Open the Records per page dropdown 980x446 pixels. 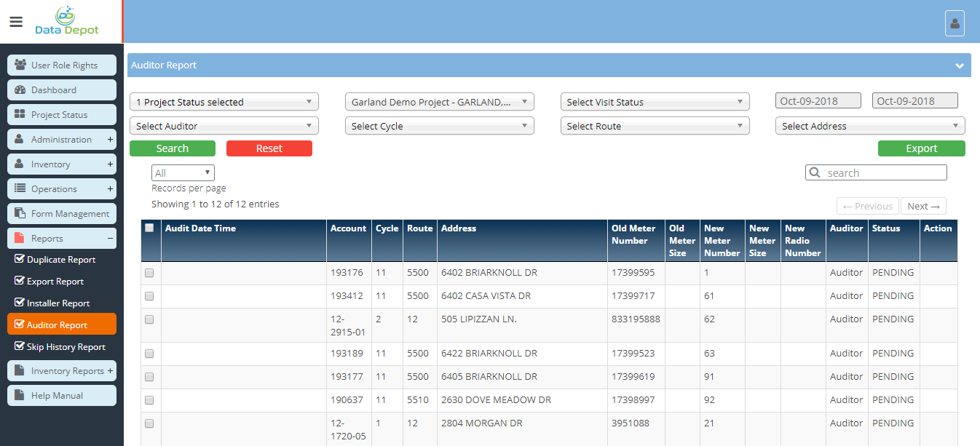coord(183,173)
